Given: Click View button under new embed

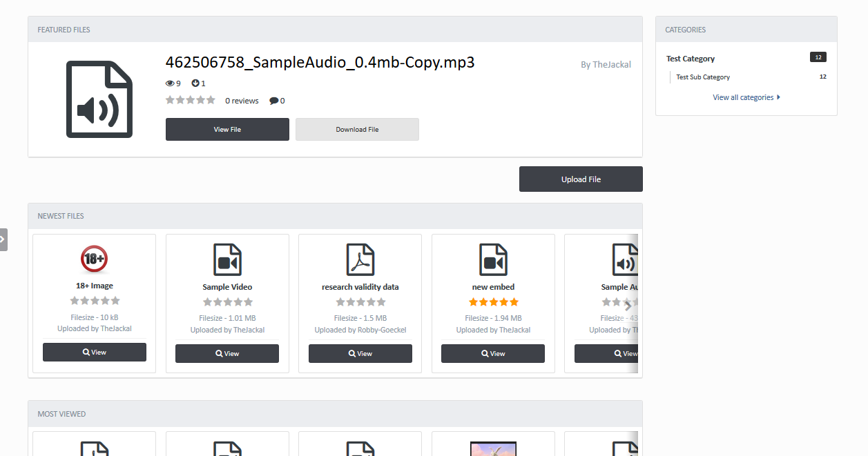Looking at the screenshot, I should tap(493, 353).
